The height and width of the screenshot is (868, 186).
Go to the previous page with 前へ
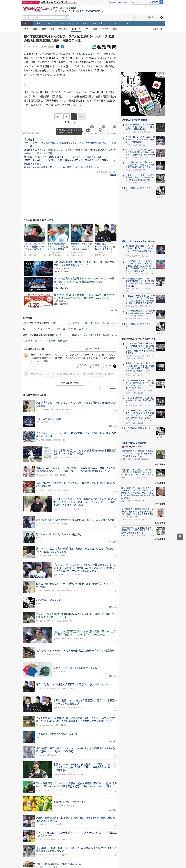tap(59, 117)
